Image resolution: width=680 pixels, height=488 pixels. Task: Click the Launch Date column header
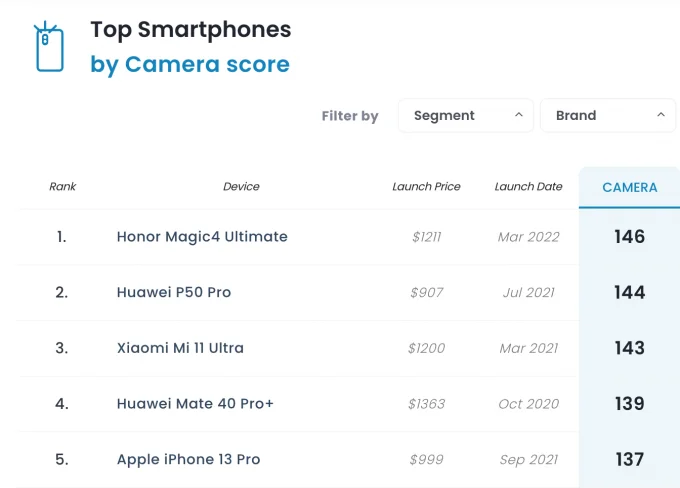pyautogui.click(x=528, y=187)
